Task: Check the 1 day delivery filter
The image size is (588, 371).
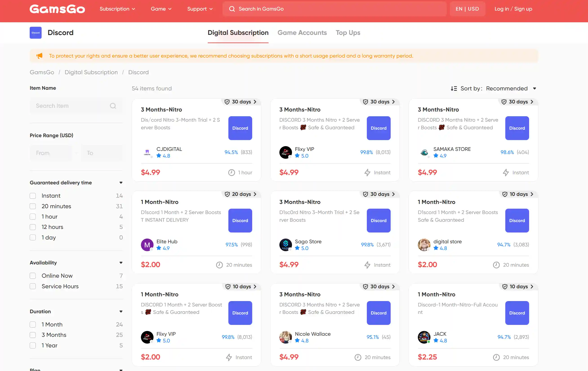Action: (x=33, y=238)
